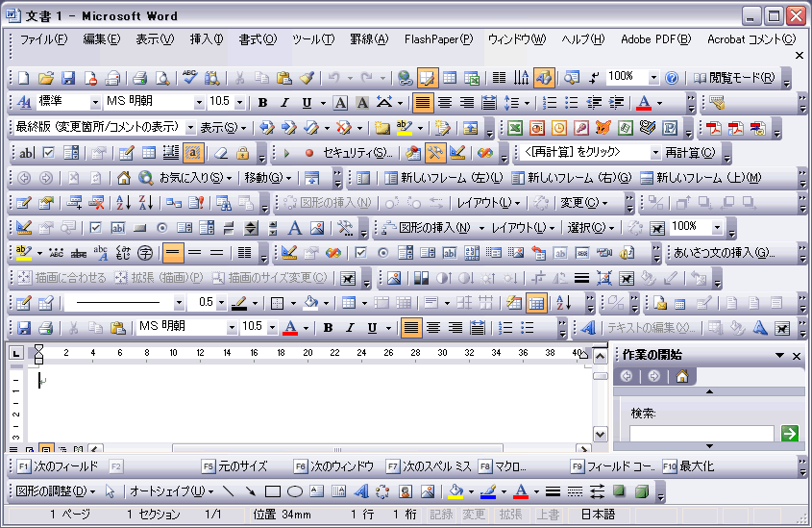
Task: Click the 再計算(C) button
Action: tap(690, 153)
